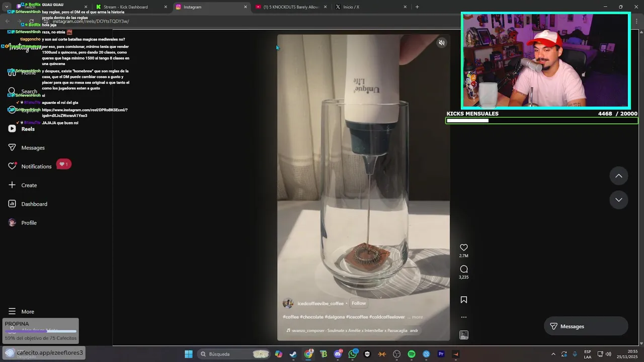Open Chrome from the taskbar
The height and width of the screenshot is (362, 644).
[308, 354]
